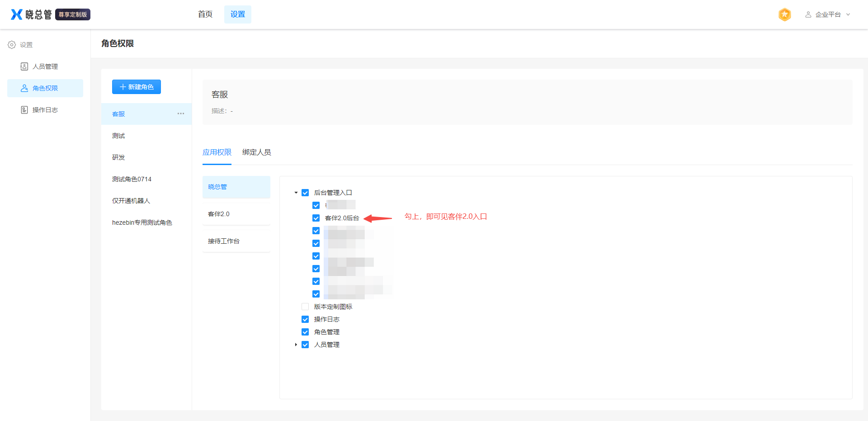Open 操作日志 in the sidebar
Screen dimensions: 868x421
click(x=45, y=110)
